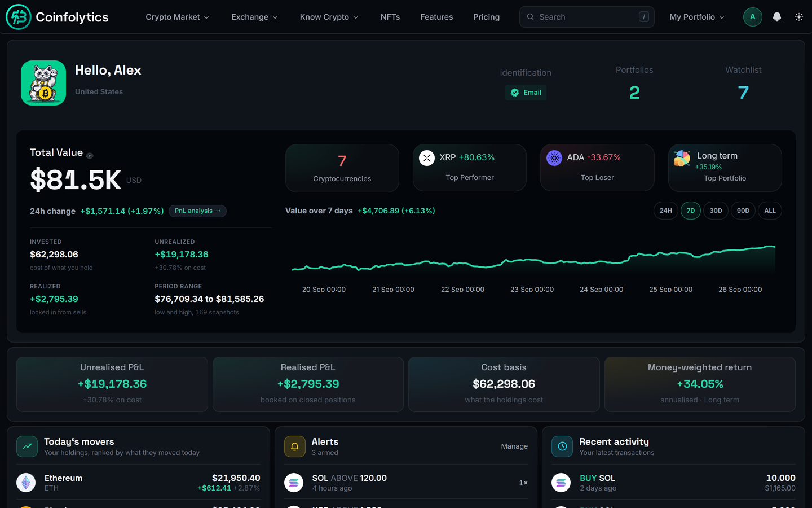812x508 pixels.
Task: Open the Know Crypto dropdown
Action: click(329, 17)
